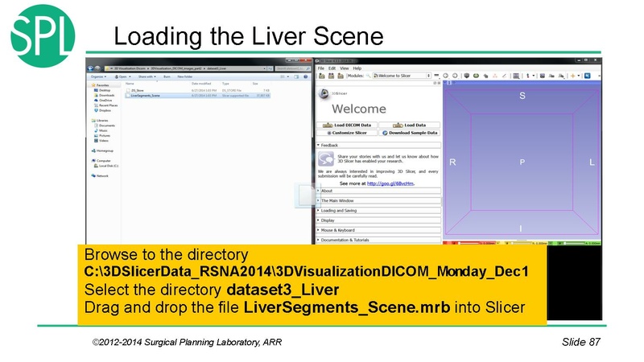Click the Explorer search box
Viewport: 644px width, 362px height.
[292, 68]
